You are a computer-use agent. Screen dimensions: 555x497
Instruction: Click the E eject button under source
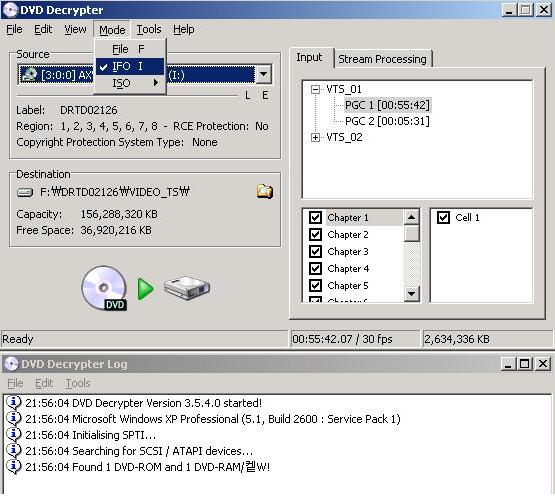pos(265,95)
